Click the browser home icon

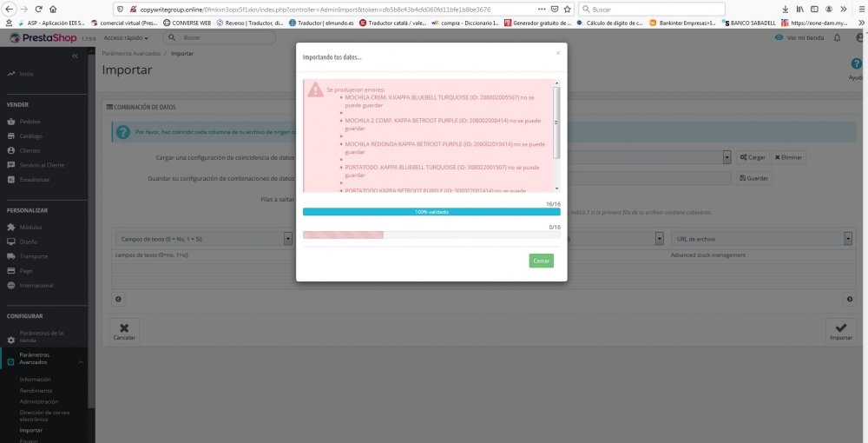[x=53, y=9]
